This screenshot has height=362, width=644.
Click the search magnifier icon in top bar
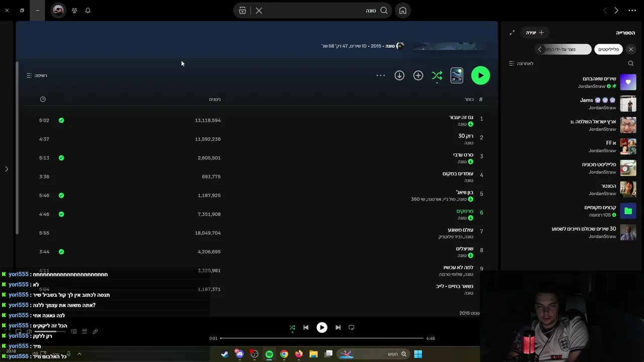(384, 11)
